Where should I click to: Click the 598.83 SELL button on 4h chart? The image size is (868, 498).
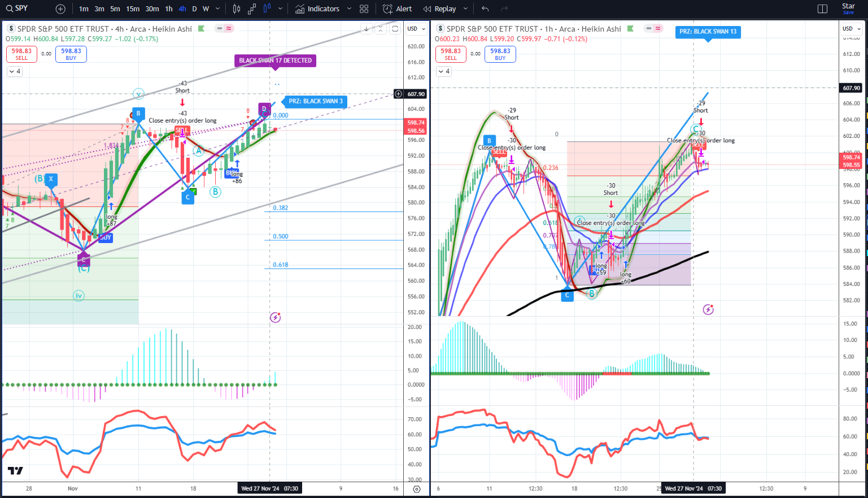[21, 54]
